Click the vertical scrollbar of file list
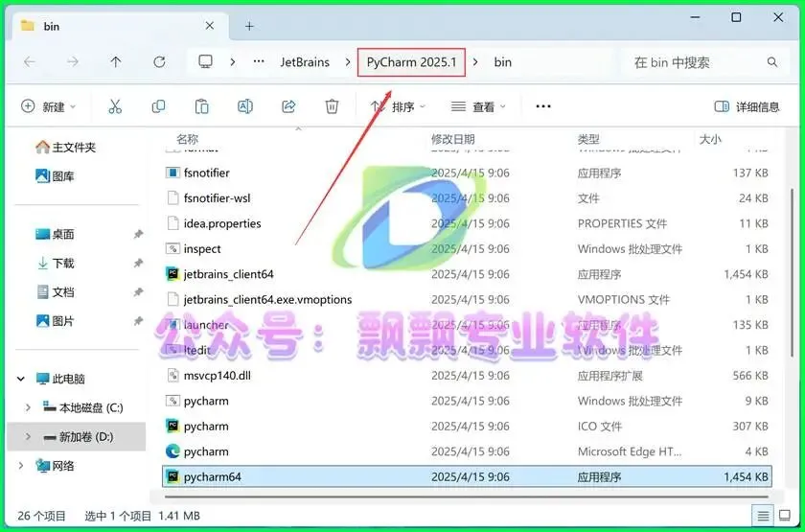This screenshot has width=805, height=532. [x=793, y=272]
